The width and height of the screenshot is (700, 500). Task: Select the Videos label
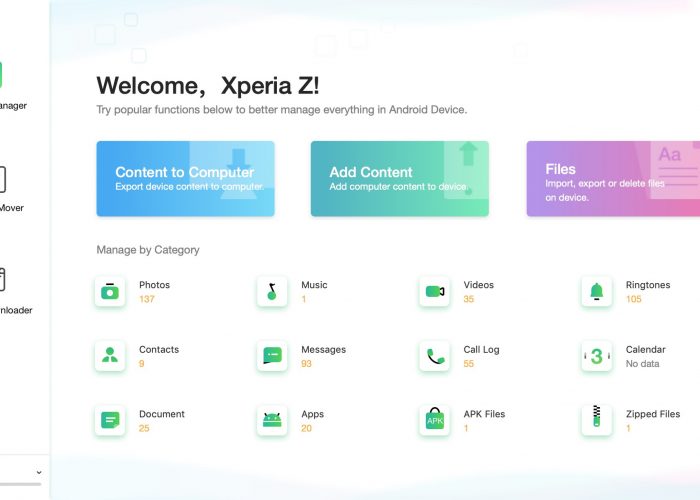coord(479,285)
